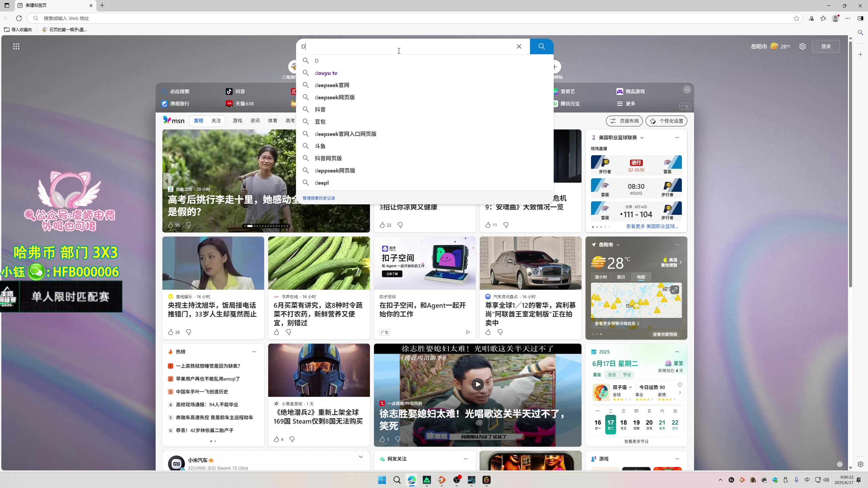This screenshot has height=488, width=868.
Task: Open the browser profile avatar
Action: coord(836,18)
